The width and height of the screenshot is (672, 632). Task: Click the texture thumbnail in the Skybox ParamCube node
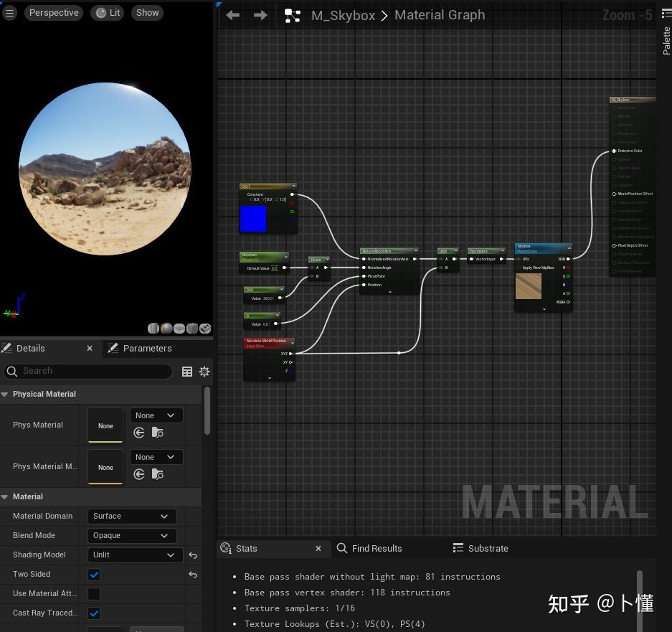coord(529,286)
